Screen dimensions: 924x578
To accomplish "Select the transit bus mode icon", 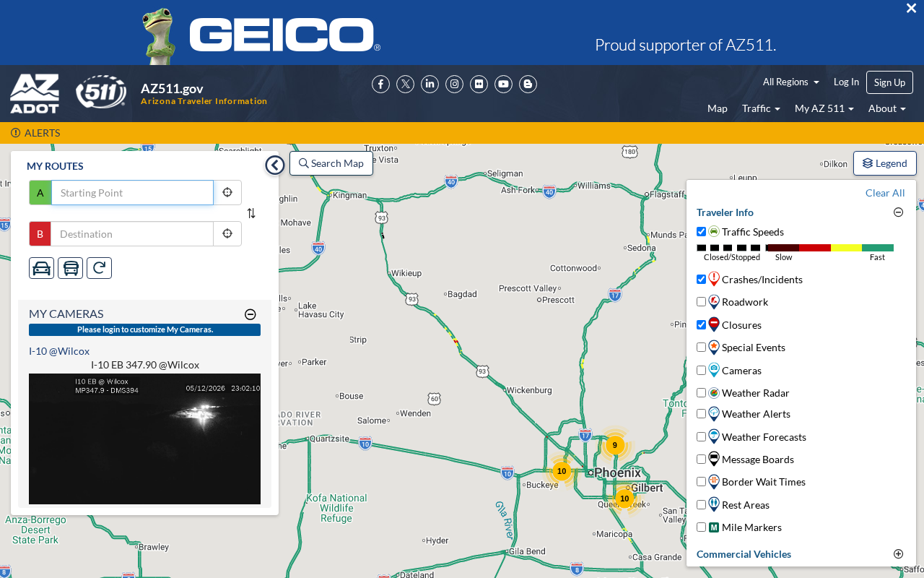I will coord(71,268).
